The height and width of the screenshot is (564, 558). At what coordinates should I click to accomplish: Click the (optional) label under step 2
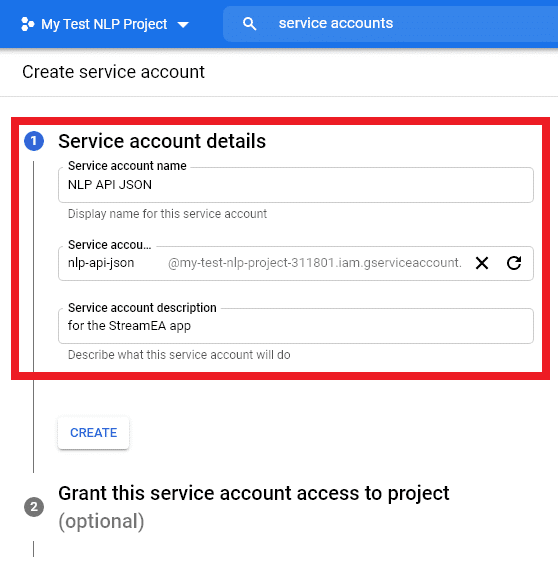(101, 522)
